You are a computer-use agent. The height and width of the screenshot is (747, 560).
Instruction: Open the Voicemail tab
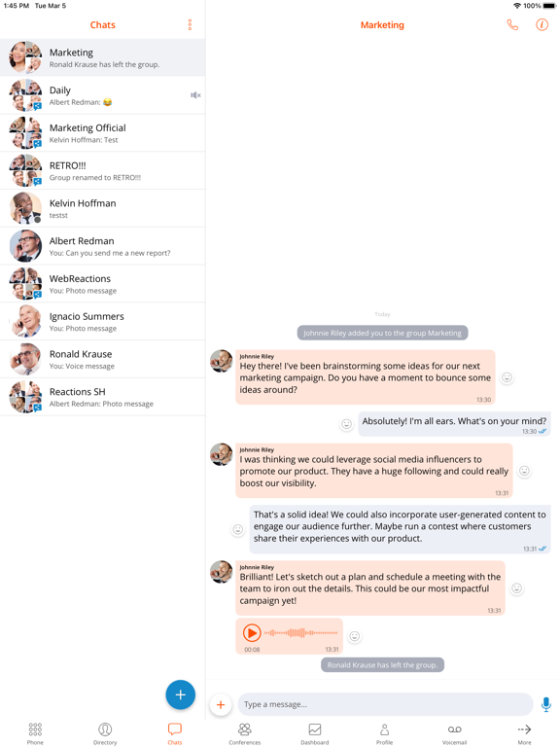click(x=454, y=733)
